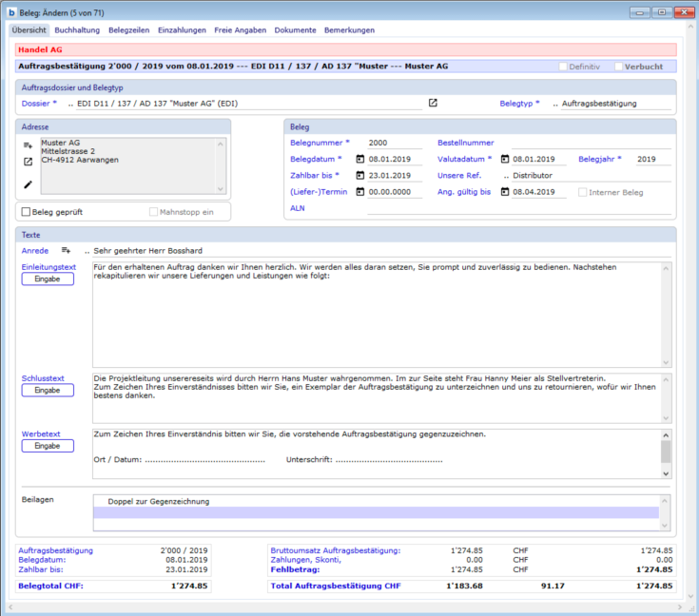Click the Werbetext scrollbar down arrow
Image resolution: width=699 pixels, height=616 pixels.
[666, 472]
